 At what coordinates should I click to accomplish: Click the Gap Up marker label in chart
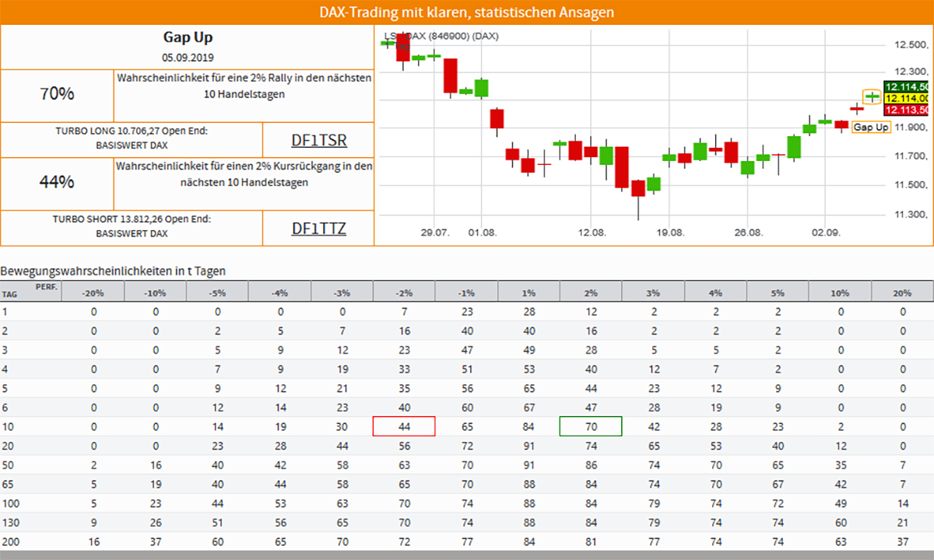pyautogui.click(x=871, y=127)
